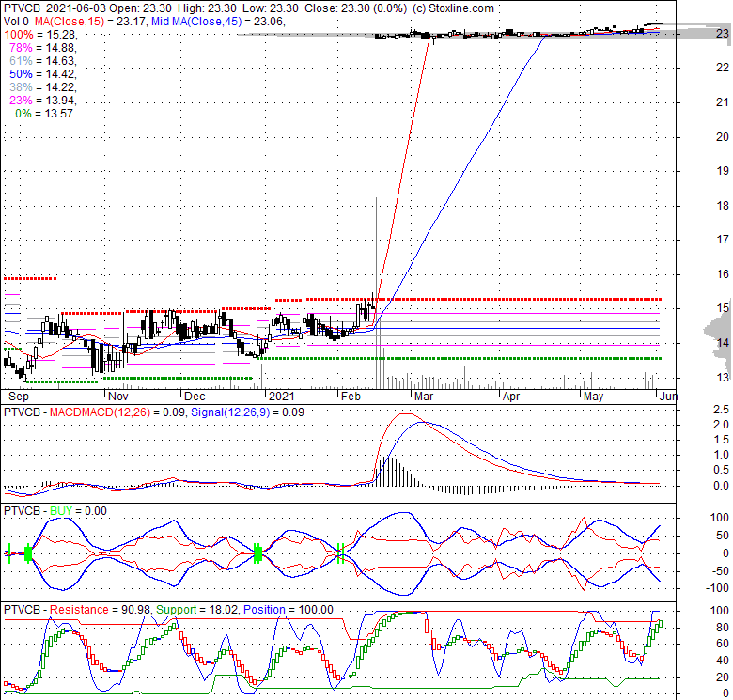This screenshot has width=733, height=700.
Task: Click the 'Support = 18.02' label
Action: 197,610
